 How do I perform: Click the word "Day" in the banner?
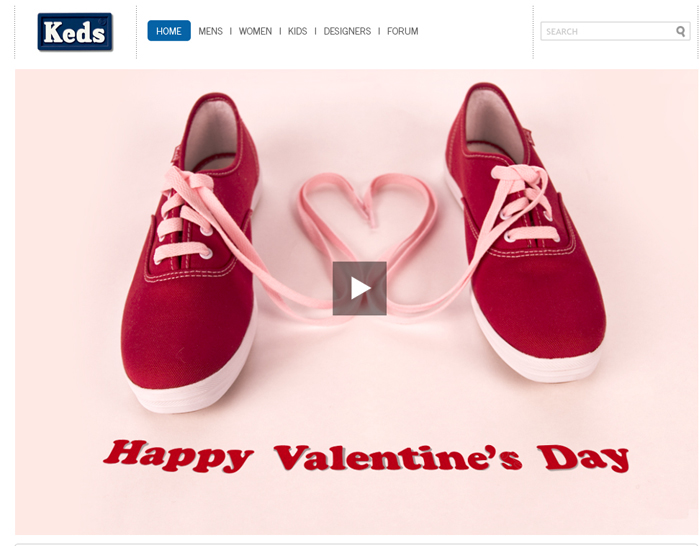click(583, 458)
